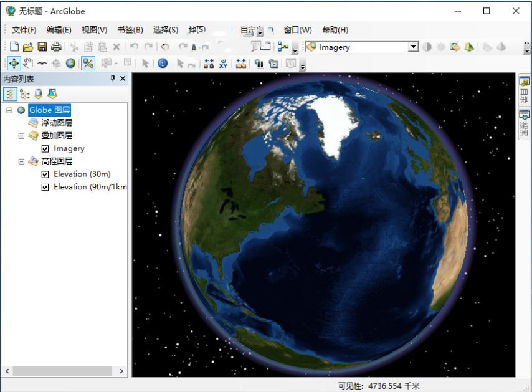Collapse the Globe 图层 tree node

click(9, 110)
